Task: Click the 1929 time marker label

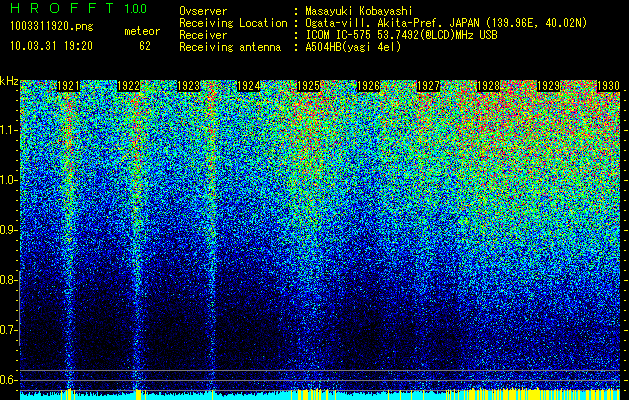Action: coord(549,86)
